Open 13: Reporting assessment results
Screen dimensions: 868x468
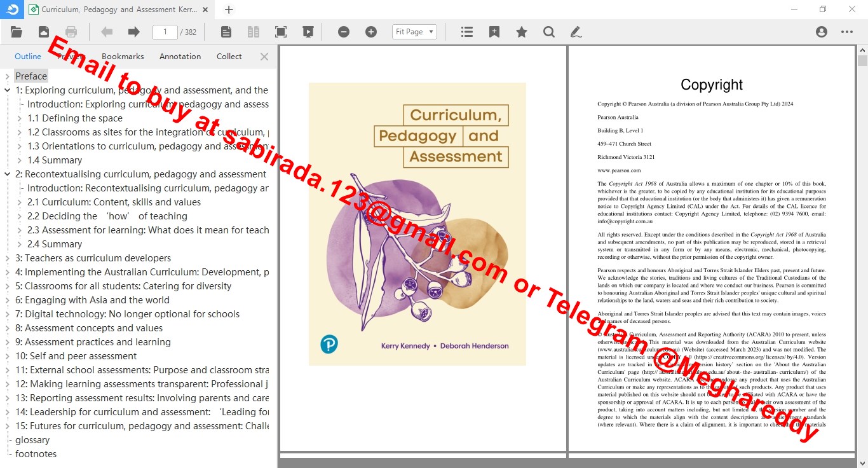click(142, 398)
